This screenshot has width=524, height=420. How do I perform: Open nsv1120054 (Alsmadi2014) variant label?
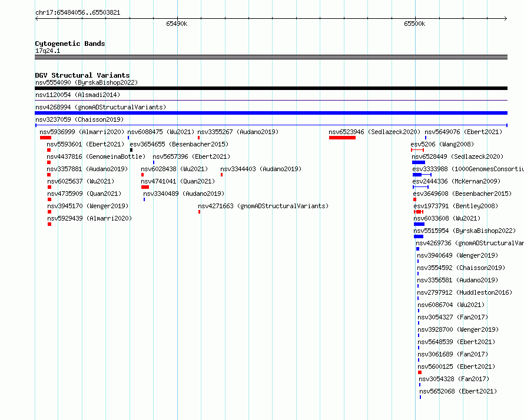[78, 95]
